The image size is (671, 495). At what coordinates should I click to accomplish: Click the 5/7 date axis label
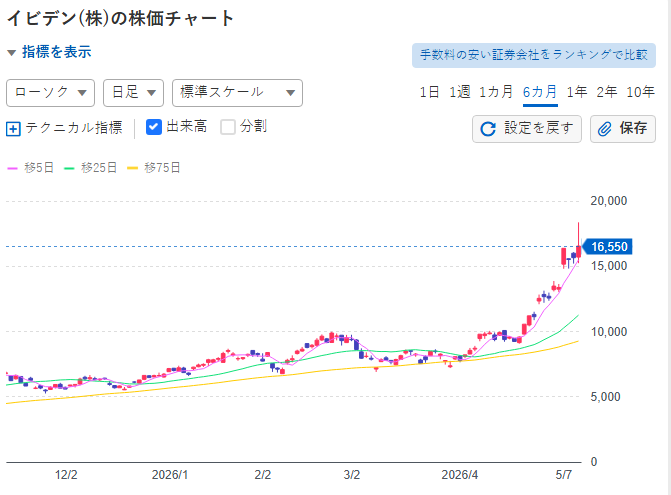564,475
